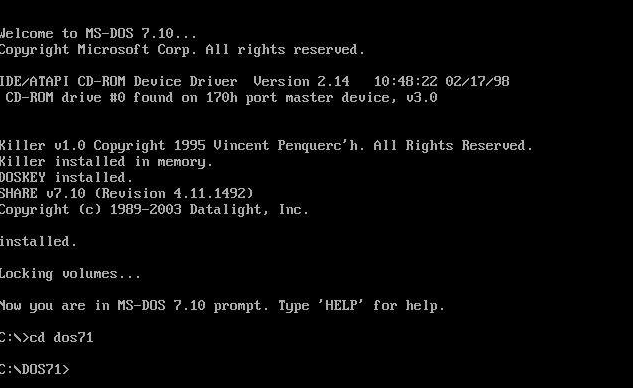Click the timestamp '10:48:22 02/17/98'
The width and height of the screenshot is (633, 388).
click(x=441, y=81)
